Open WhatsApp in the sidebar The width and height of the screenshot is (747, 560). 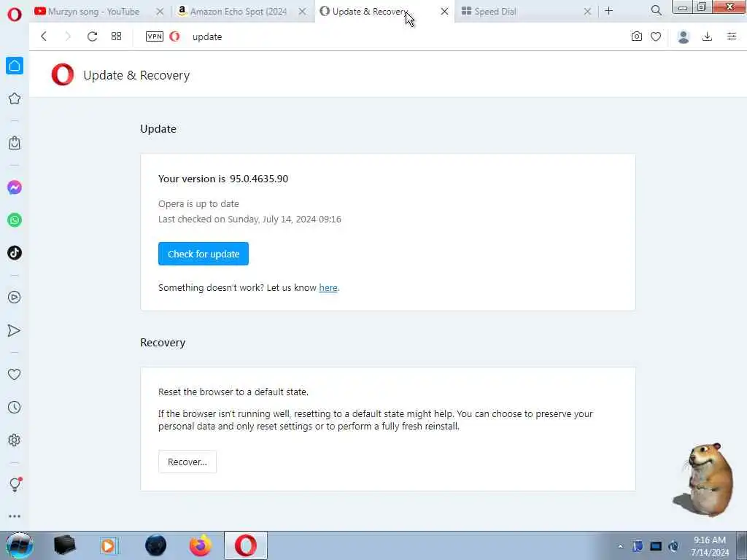pyautogui.click(x=15, y=220)
